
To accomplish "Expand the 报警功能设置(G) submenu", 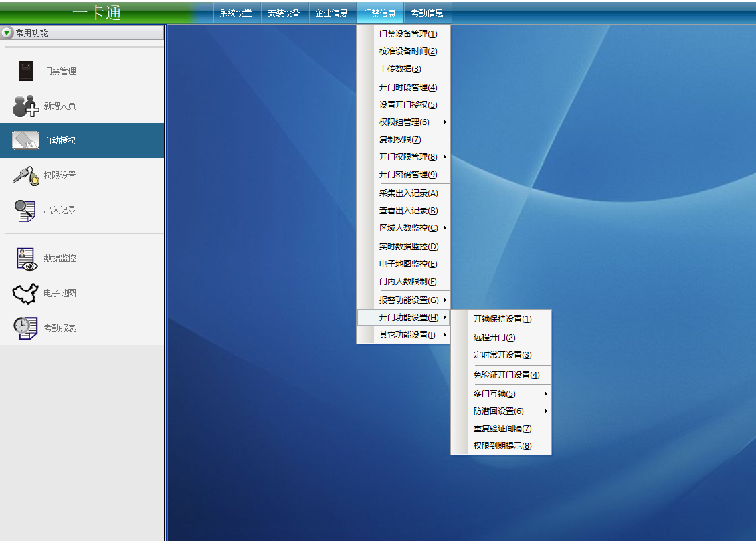I will point(408,300).
